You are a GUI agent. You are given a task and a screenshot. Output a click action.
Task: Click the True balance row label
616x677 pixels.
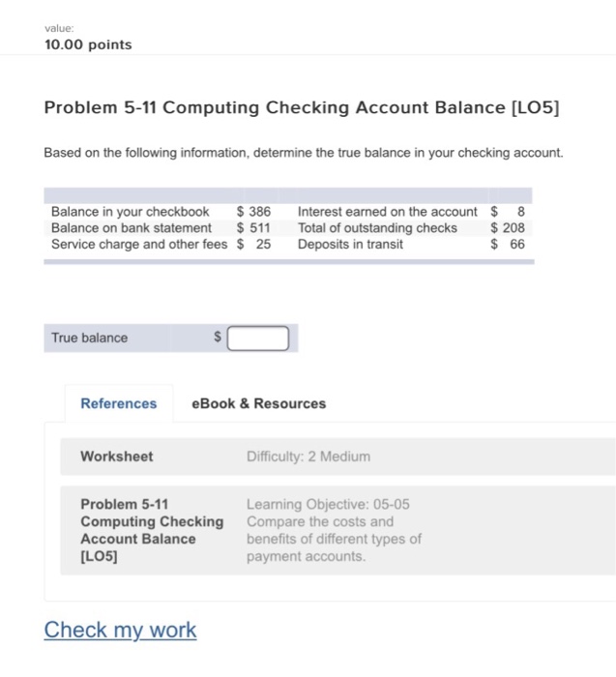pyautogui.click(x=89, y=338)
